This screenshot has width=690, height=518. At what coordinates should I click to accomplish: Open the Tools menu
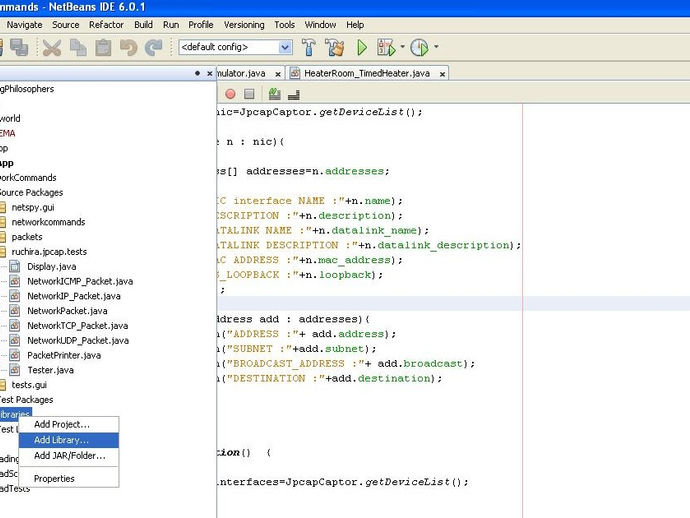click(x=284, y=25)
